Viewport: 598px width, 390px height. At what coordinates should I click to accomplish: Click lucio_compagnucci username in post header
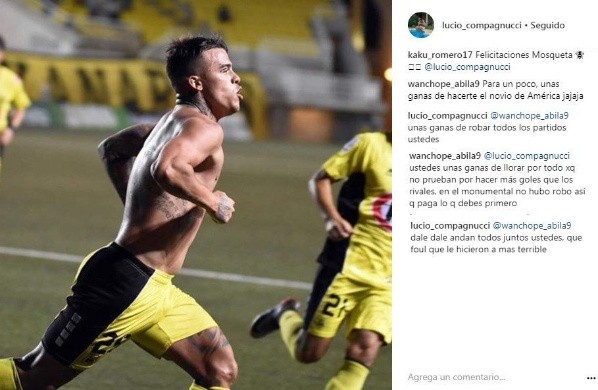(481, 25)
